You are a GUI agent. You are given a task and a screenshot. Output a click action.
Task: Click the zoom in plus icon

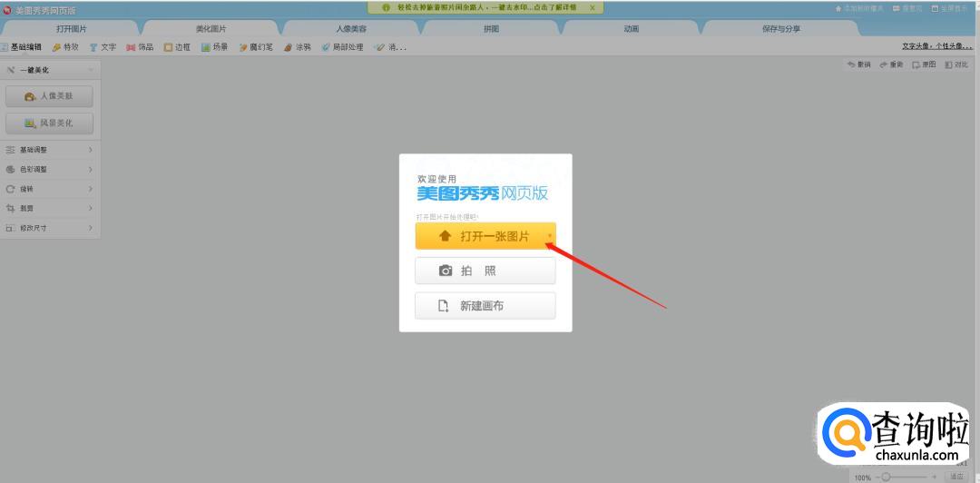[x=935, y=478]
